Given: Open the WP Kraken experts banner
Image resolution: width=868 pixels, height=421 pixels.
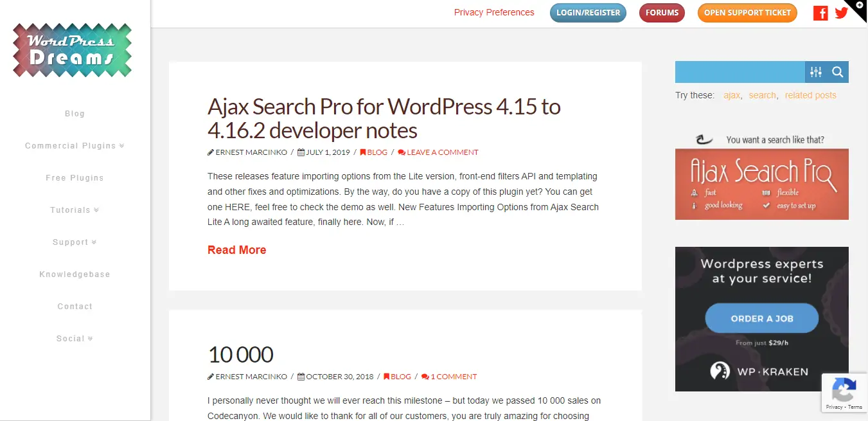Looking at the screenshot, I should 762,319.
